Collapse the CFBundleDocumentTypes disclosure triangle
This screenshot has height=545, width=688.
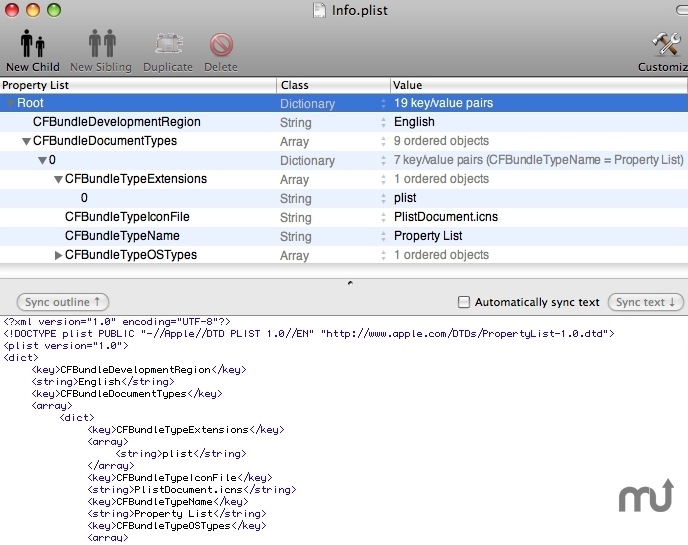pos(26,141)
